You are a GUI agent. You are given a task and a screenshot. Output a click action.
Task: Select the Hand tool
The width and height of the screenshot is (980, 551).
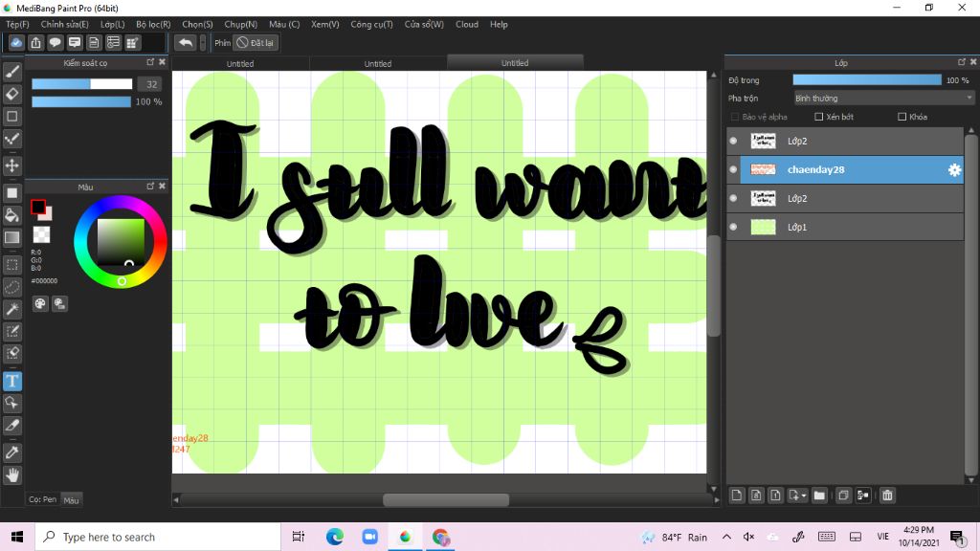tap(12, 475)
